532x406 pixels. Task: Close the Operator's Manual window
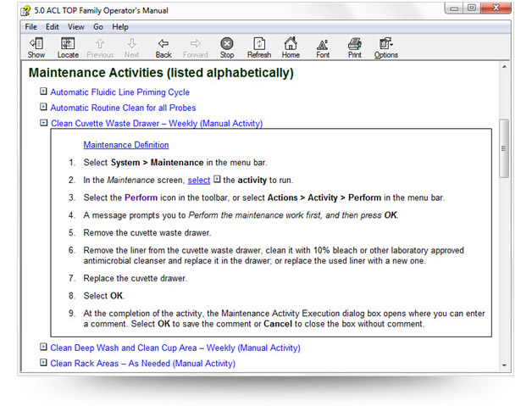tap(496, 8)
